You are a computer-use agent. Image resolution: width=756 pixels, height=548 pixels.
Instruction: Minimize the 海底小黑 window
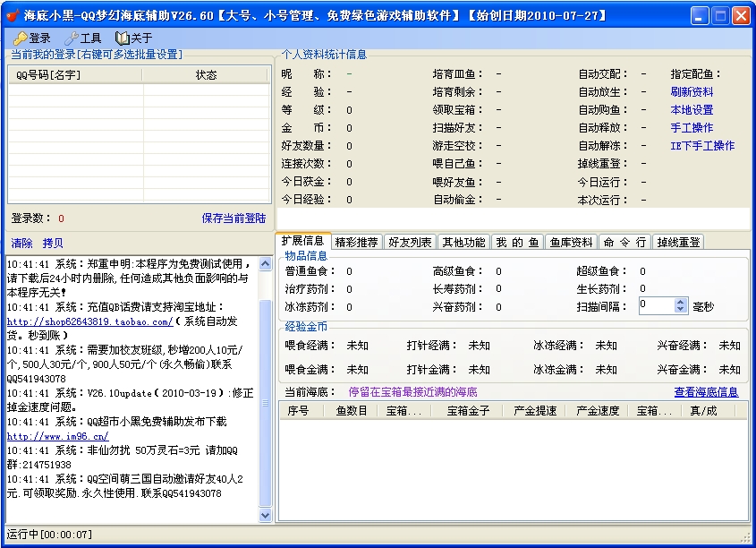point(700,16)
